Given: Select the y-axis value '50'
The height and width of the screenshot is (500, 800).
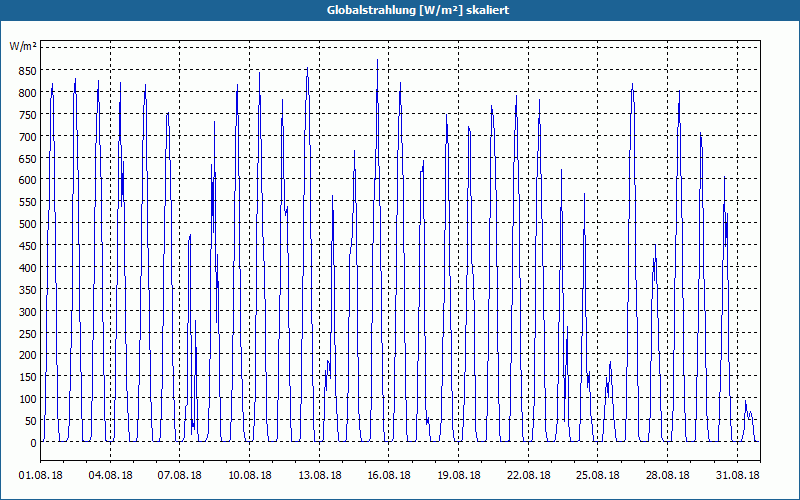Looking at the screenshot, I should [31, 421].
